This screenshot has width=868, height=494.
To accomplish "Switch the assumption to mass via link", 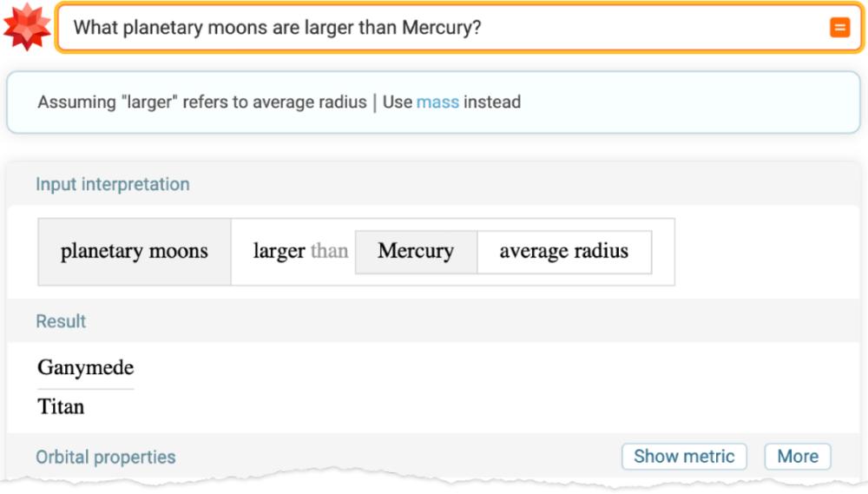I will click(437, 102).
